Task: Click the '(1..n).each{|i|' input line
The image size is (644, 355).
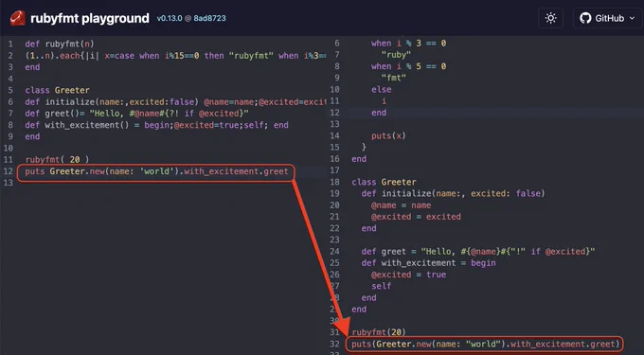Action: pos(175,56)
